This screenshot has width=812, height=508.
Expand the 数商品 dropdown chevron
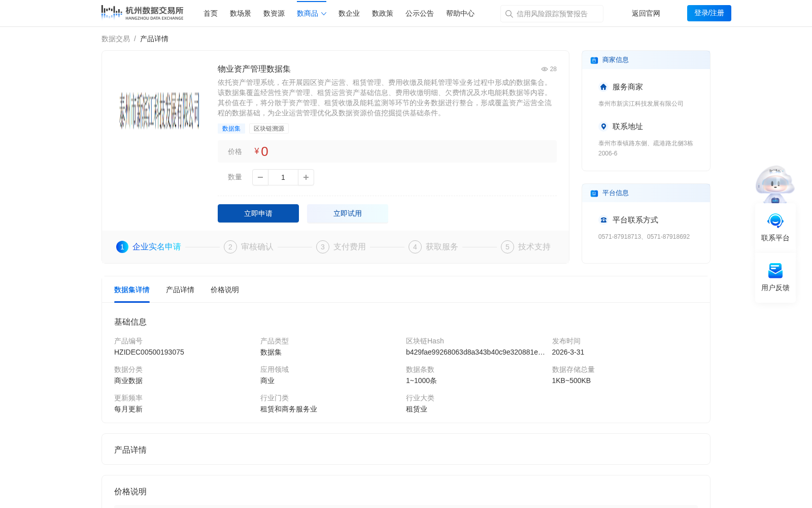[324, 14]
